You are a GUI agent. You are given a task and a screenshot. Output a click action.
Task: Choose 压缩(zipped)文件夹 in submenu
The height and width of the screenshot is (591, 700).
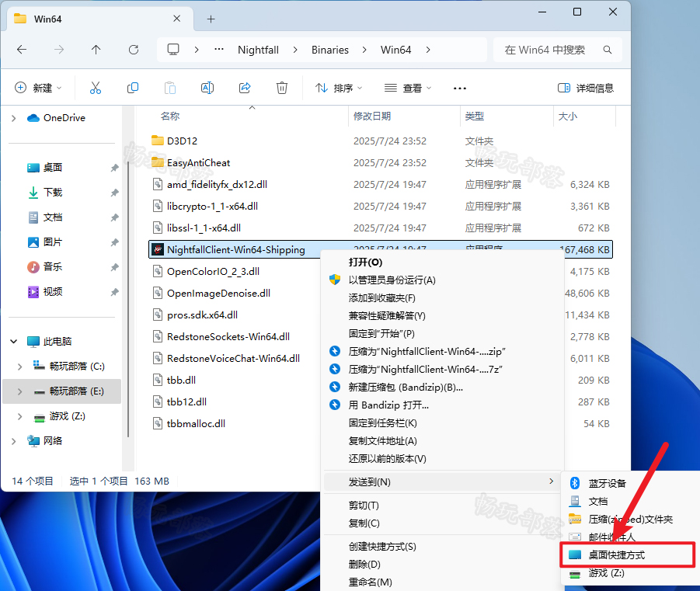point(629,519)
